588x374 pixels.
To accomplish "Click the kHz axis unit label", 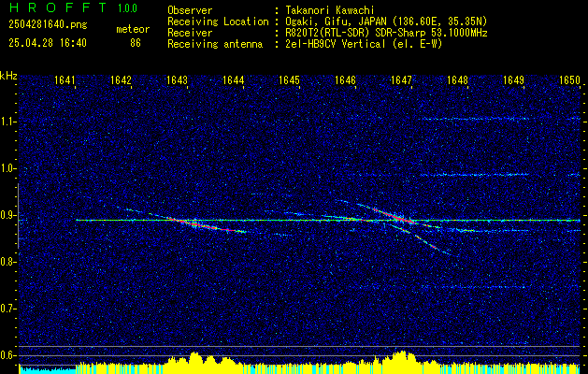I will [8, 76].
